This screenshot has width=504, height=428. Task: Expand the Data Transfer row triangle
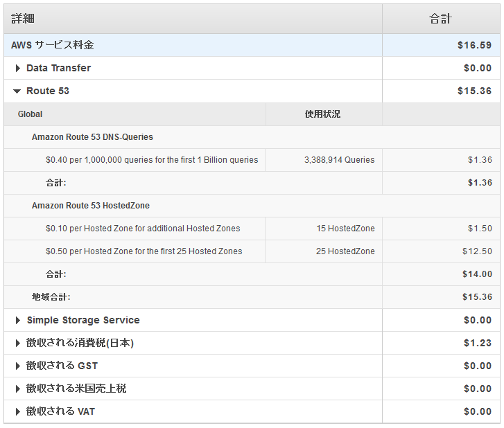(x=18, y=68)
